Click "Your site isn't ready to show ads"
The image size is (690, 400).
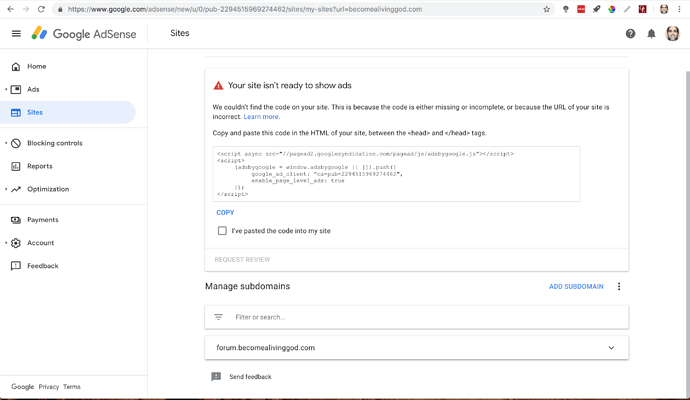(x=290, y=85)
